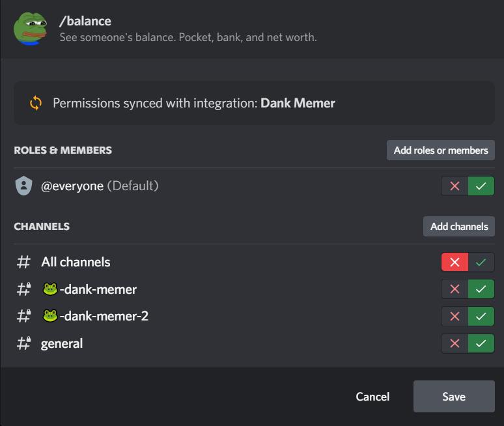Click locked hash icon for dank-memer-2 channel
Screen dimensions: 504x426
[24, 316]
